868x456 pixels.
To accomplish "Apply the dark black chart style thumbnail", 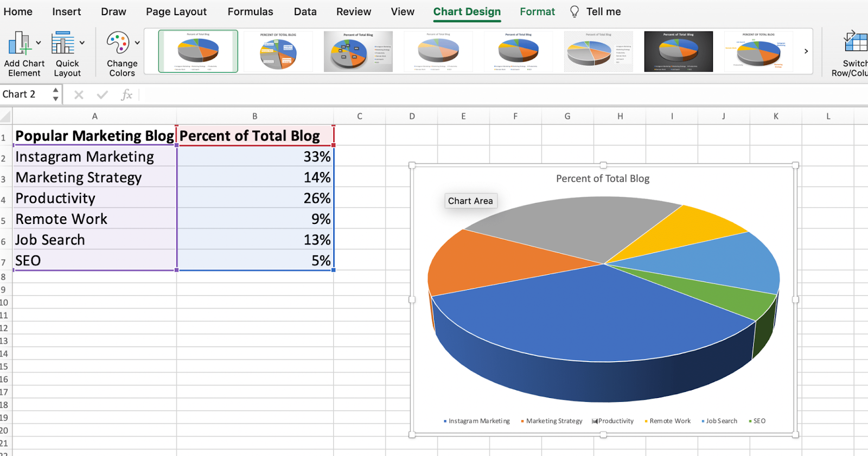I will point(679,52).
